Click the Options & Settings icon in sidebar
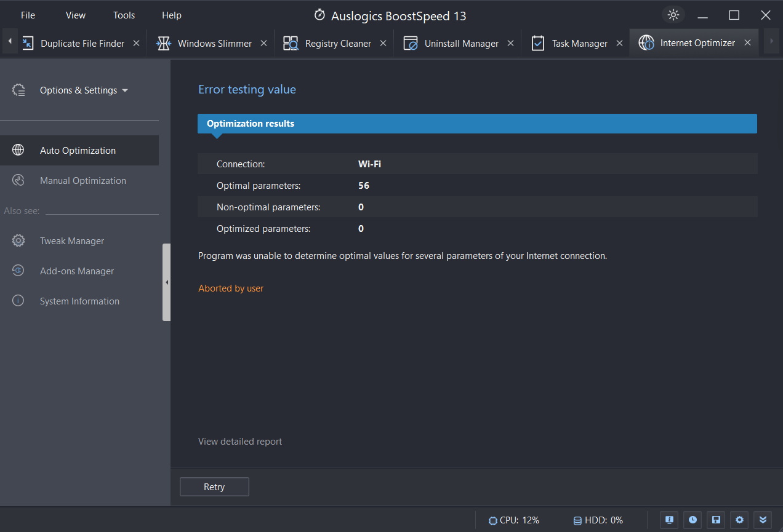Image resolution: width=783 pixels, height=532 pixels. [18, 90]
